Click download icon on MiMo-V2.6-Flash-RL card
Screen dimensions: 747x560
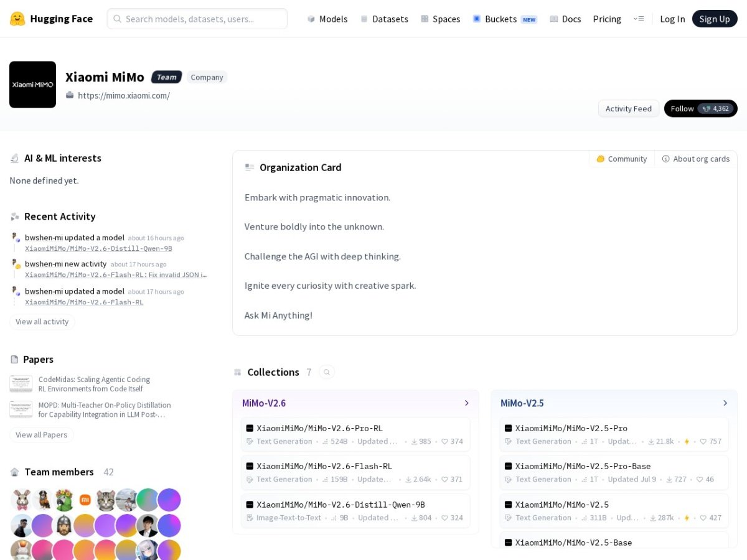point(408,480)
